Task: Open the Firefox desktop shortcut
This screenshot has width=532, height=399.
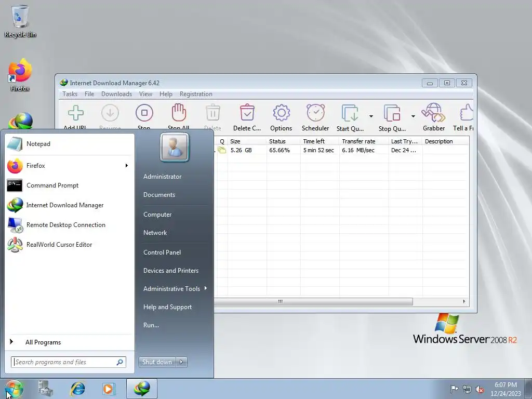Action: tap(20, 75)
